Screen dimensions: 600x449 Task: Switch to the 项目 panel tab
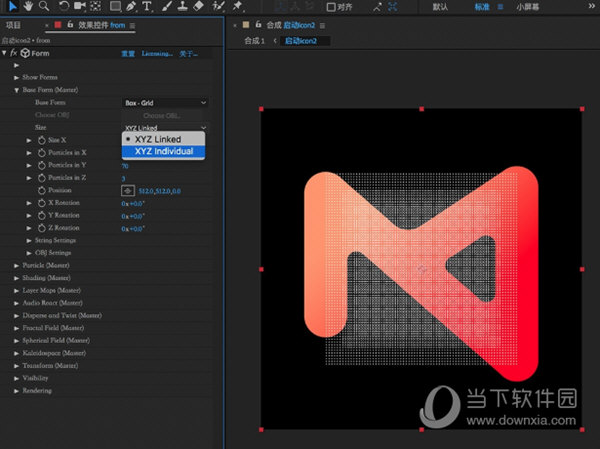tap(13, 25)
